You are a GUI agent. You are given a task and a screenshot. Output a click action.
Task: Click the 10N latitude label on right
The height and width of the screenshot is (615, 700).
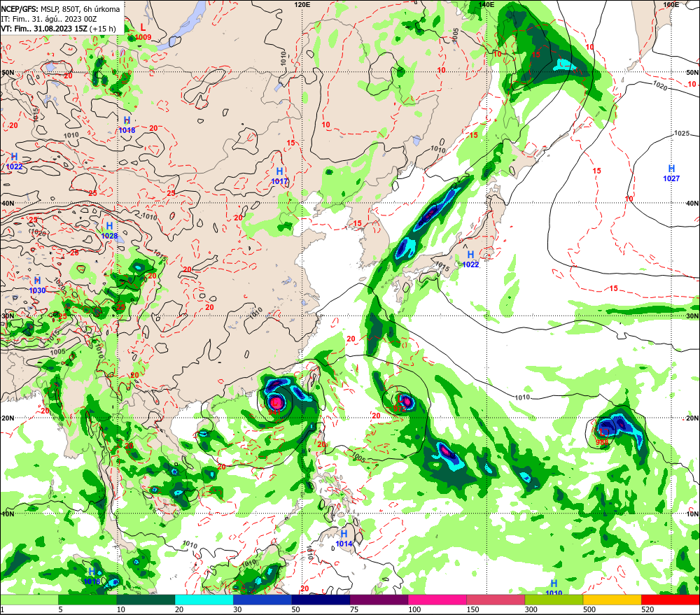692,514
